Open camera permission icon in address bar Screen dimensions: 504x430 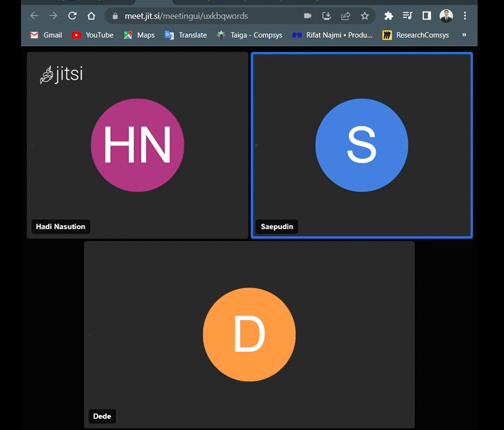click(308, 16)
